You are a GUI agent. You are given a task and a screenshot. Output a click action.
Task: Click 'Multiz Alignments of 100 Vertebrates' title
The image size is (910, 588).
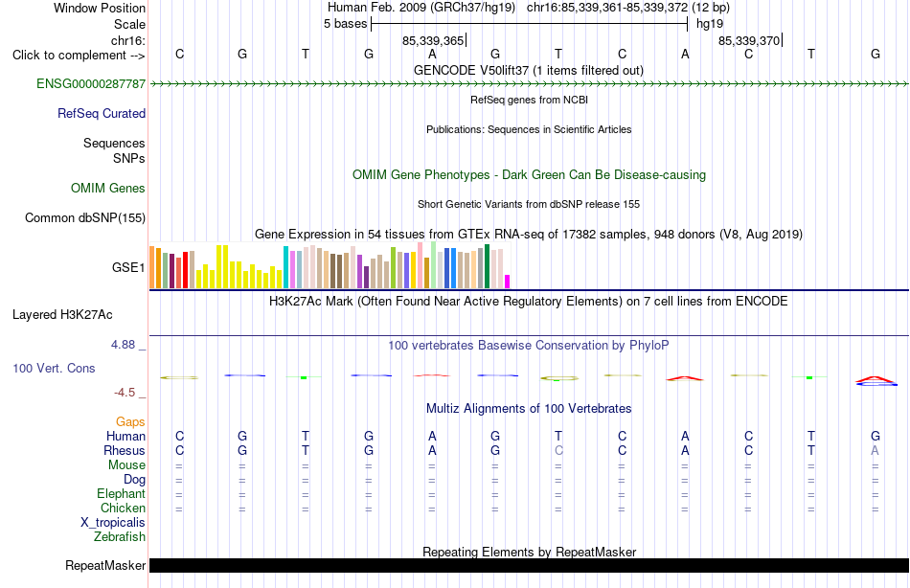[529, 409]
